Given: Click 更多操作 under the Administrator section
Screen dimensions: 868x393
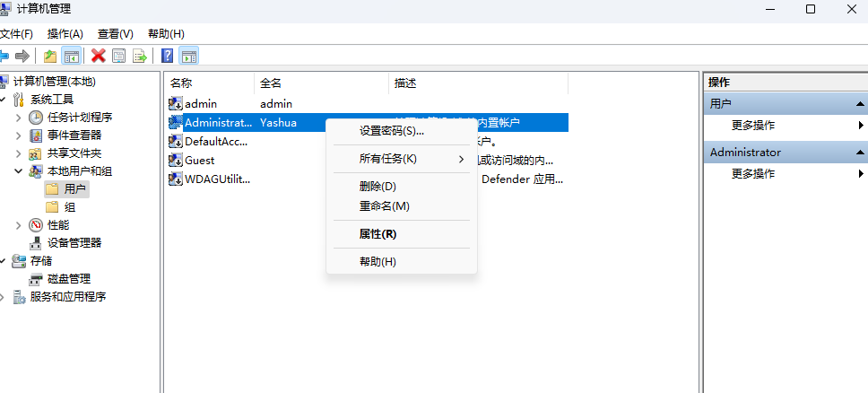Looking at the screenshot, I should coord(753,173).
